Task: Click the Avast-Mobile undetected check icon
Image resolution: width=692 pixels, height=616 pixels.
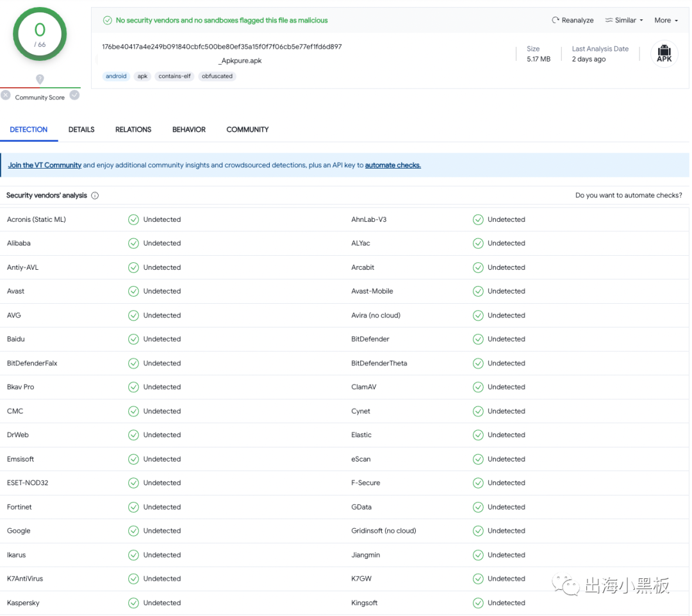Action: 478,292
